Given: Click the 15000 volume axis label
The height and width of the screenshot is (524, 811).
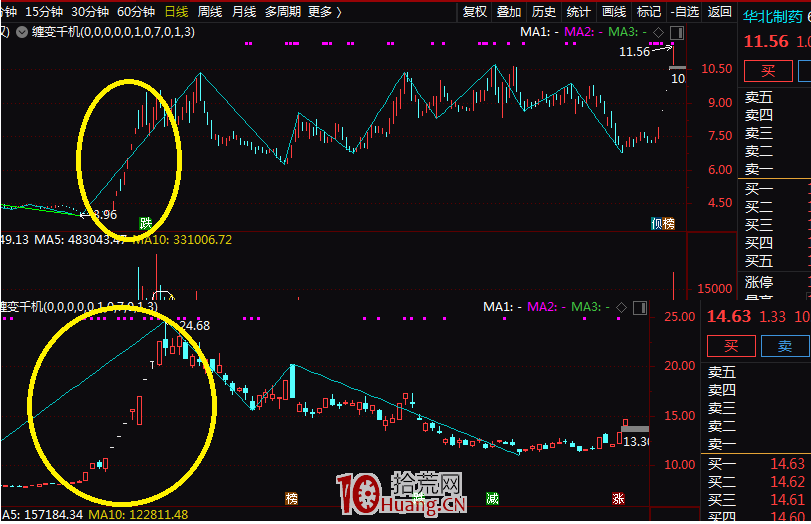Looking at the screenshot, I should 715,289.
